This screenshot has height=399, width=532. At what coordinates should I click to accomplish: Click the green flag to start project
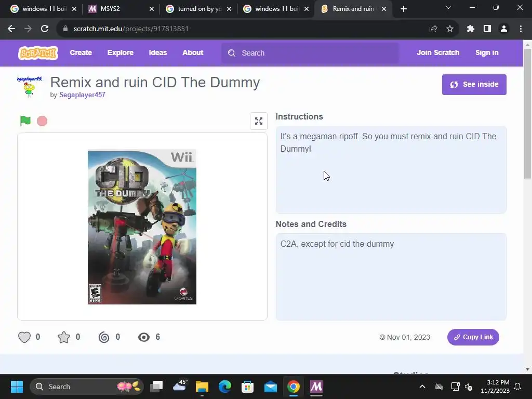pos(25,121)
